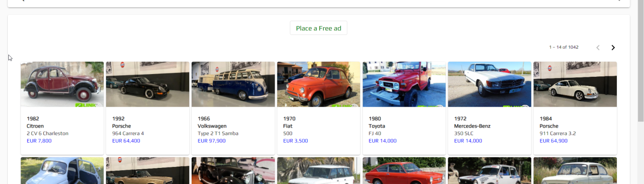The width and height of the screenshot is (644, 184).
Task: Click the Toyota brand name
Action: tap(376, 126)
